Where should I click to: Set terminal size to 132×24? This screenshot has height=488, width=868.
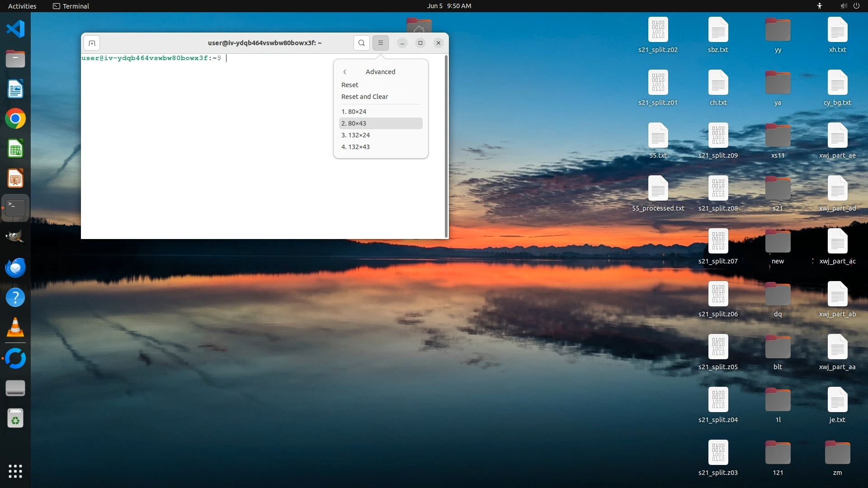(356, 135)
